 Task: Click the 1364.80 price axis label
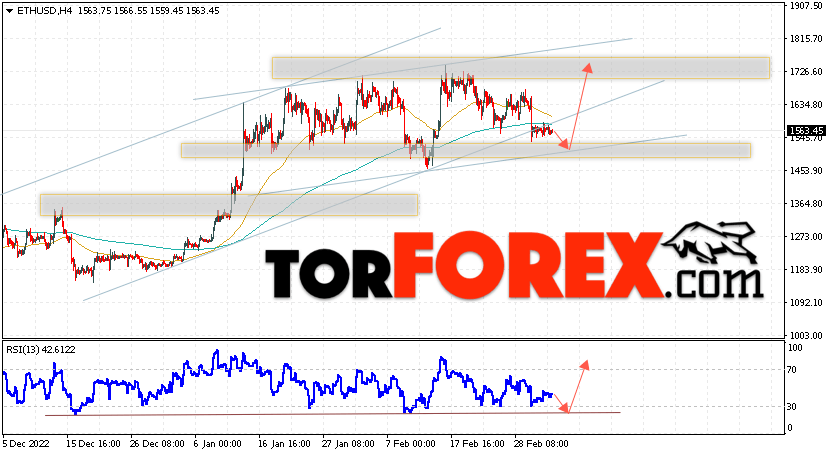(806, 204)
